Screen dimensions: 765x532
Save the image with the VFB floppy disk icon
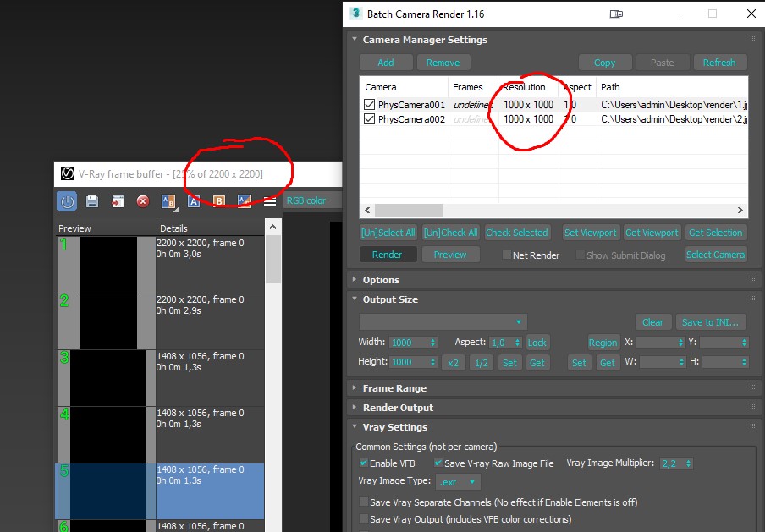tap(92, 201)
